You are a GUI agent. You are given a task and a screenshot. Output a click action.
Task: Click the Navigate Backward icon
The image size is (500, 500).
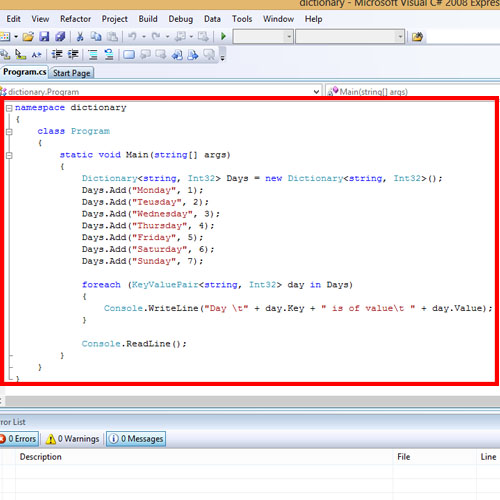(x=181, y=36)
